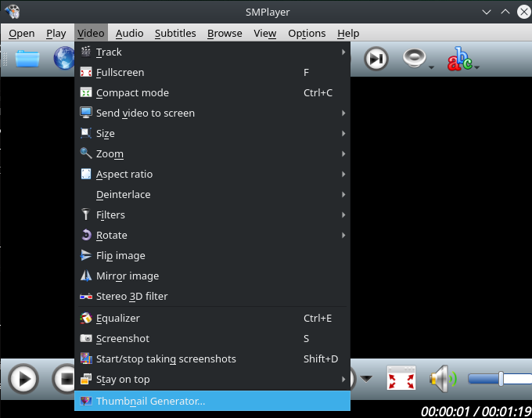Click fullscreen icon in bottom control bar
532x418 pixels.
coord(401,378)
